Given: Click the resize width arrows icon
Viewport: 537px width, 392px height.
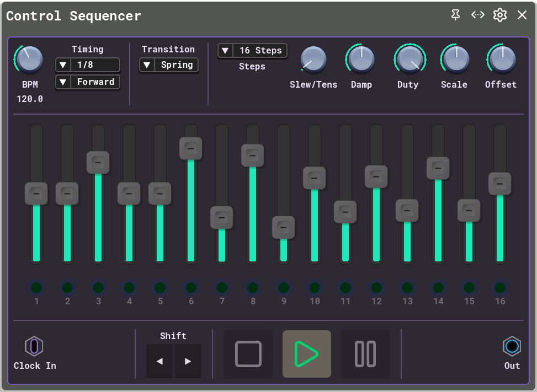Looking at the screenshot, I should 478,15.
